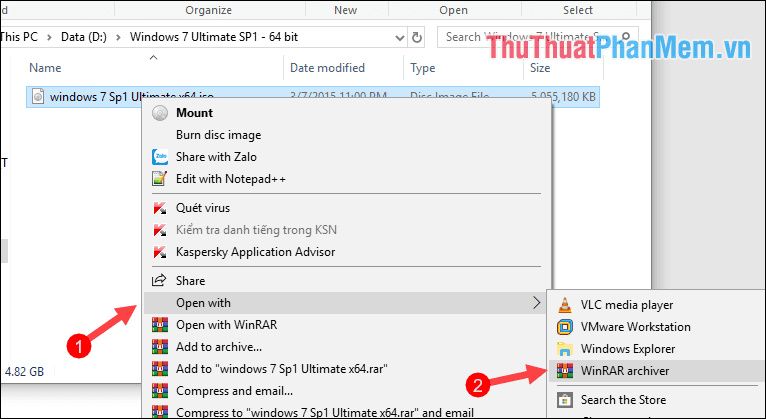
Task: Click the Notepad++ icon in context menu
Action: pyautogui.click(x=158, y=178)
